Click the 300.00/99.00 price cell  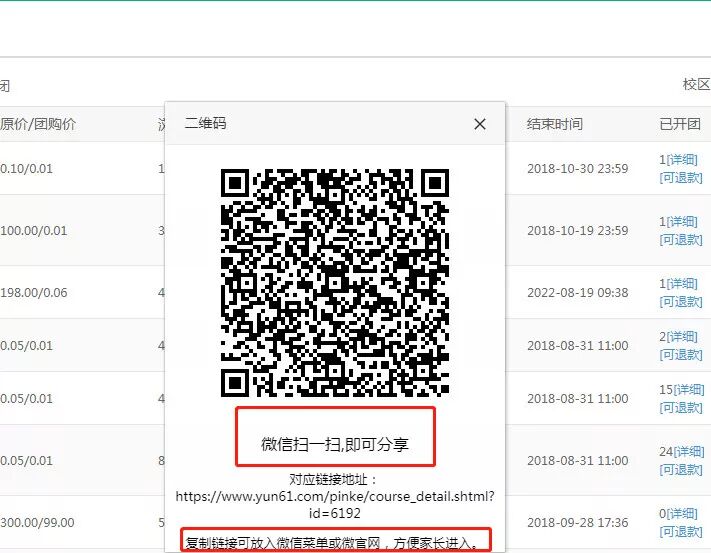37,523
